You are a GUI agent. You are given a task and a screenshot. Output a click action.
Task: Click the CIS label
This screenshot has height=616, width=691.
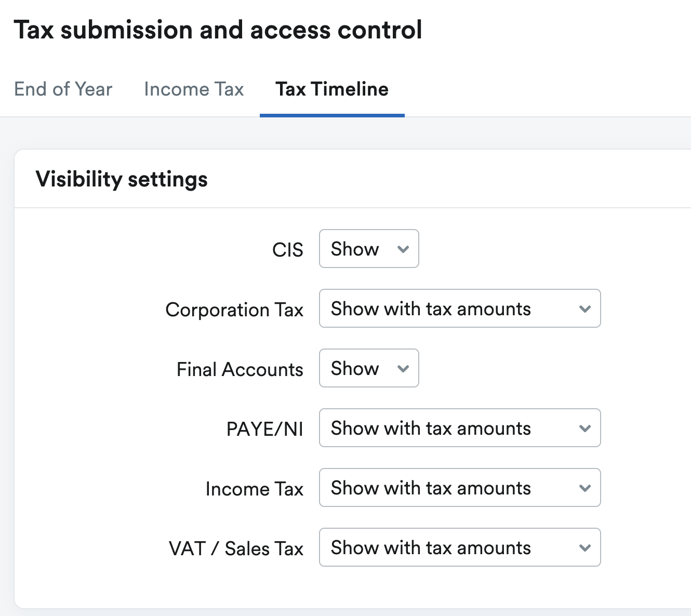pos(288,250)
